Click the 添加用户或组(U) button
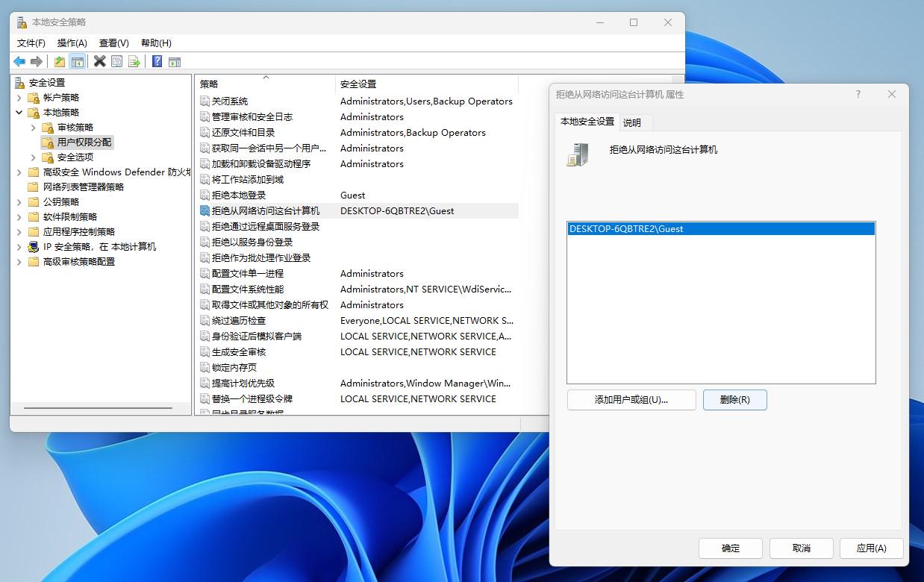The image size is (924, 582). coord(631,399)
